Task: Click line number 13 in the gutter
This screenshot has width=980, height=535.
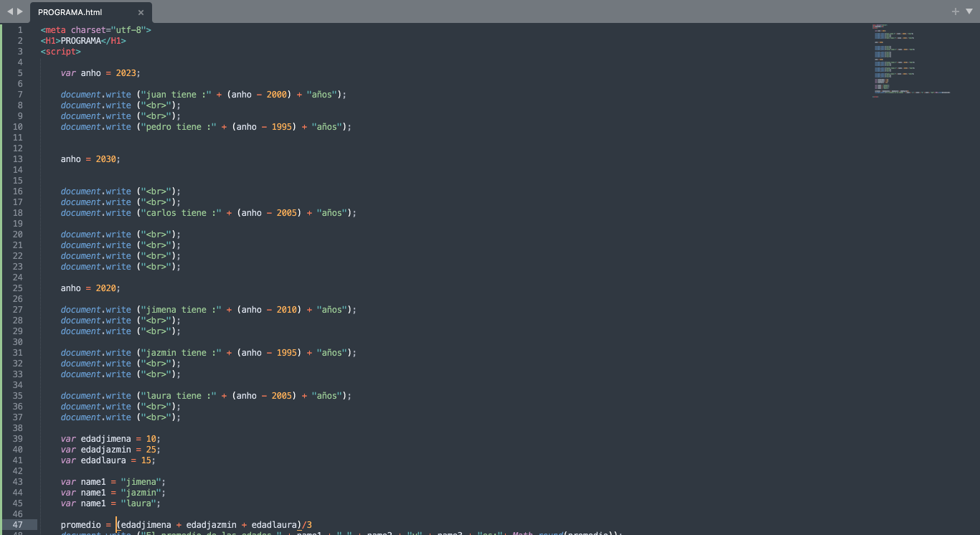Action: 17,159
